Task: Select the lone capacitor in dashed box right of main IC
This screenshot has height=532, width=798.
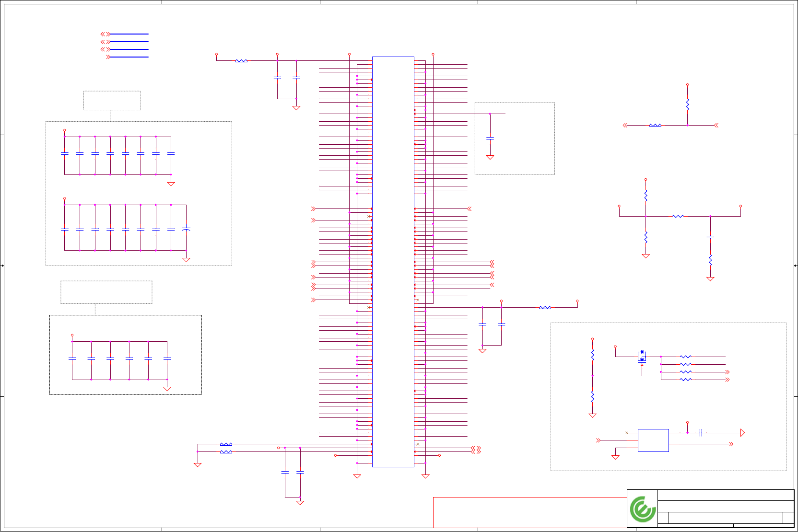Action: click(x=490, y=138)
